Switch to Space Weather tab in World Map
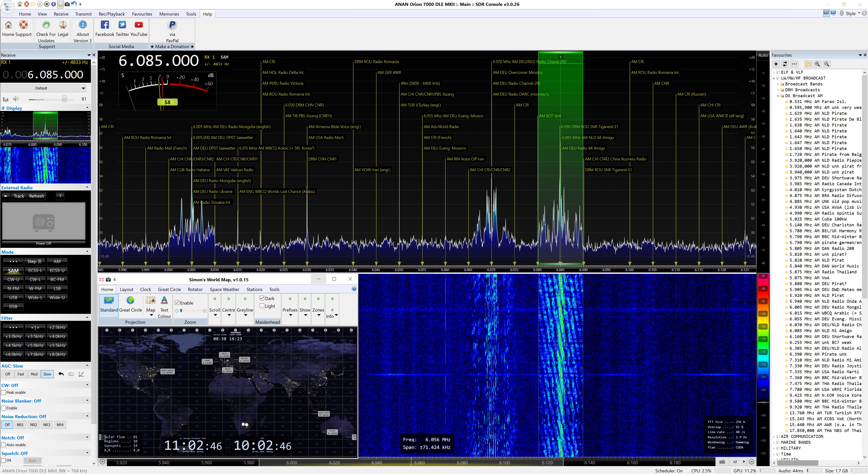868x474 pixels. click(224, 289)
